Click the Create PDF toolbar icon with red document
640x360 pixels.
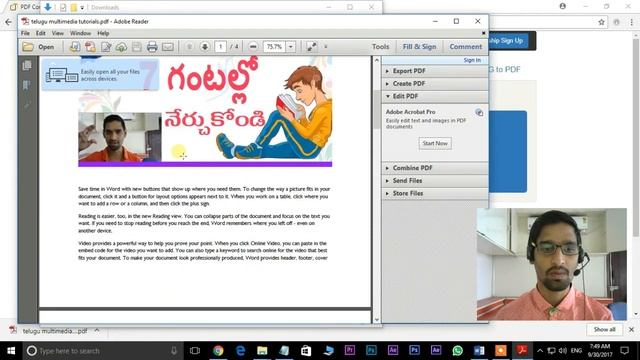tap(90, 47)
